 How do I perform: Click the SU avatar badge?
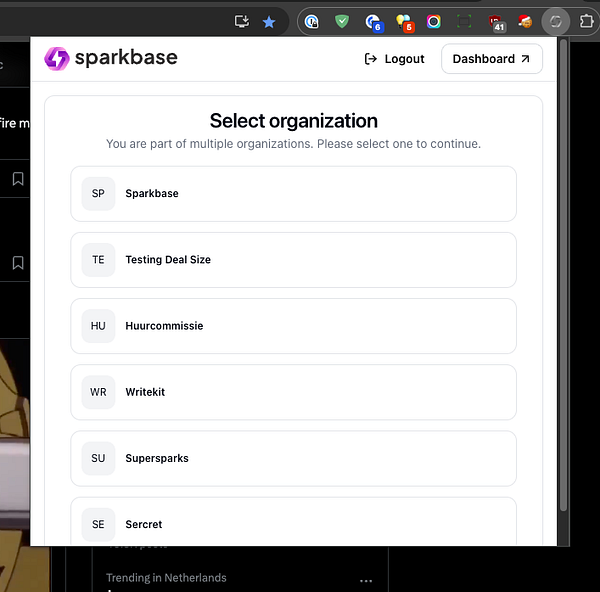tap(98, 458)
